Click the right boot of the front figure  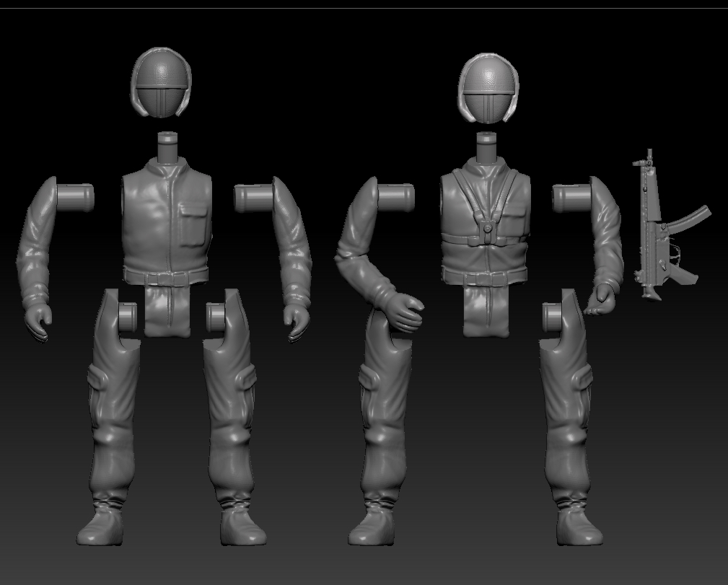238,527
